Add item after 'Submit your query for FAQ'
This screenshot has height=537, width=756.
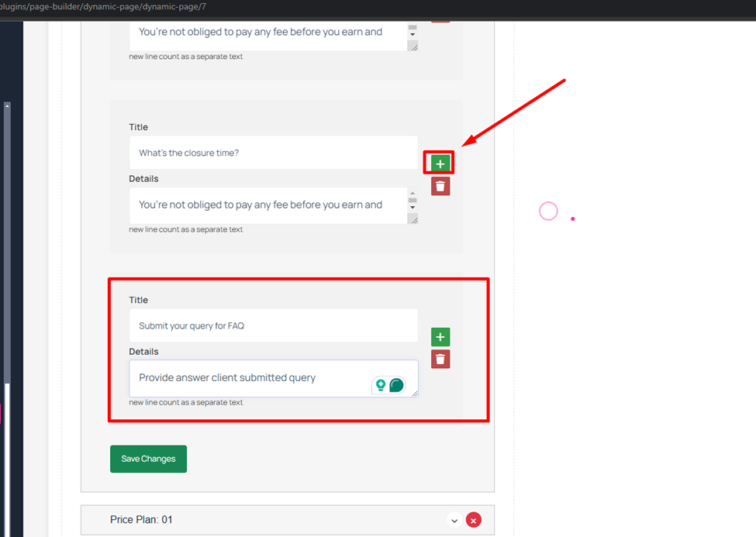440,337
